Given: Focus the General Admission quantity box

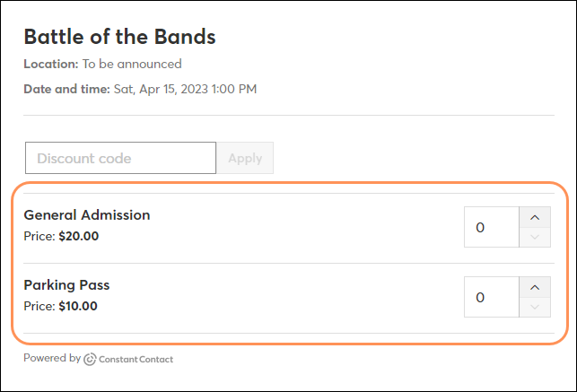Looking at the screenshot, I should 492,227.
